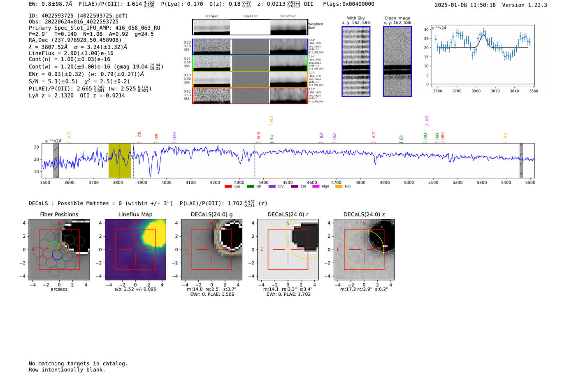Click the green OII legend swatch
The image size is (576, 392).
[x=250, y=186]
